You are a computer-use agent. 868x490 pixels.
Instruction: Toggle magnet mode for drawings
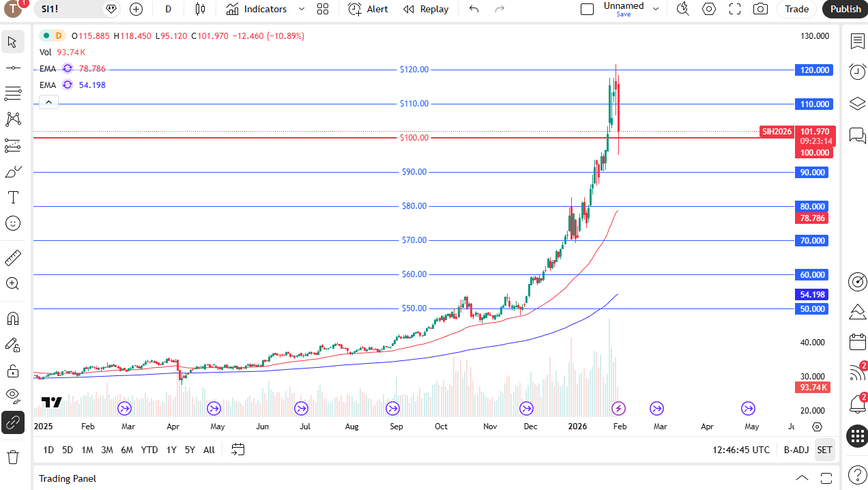click(12, 319)
